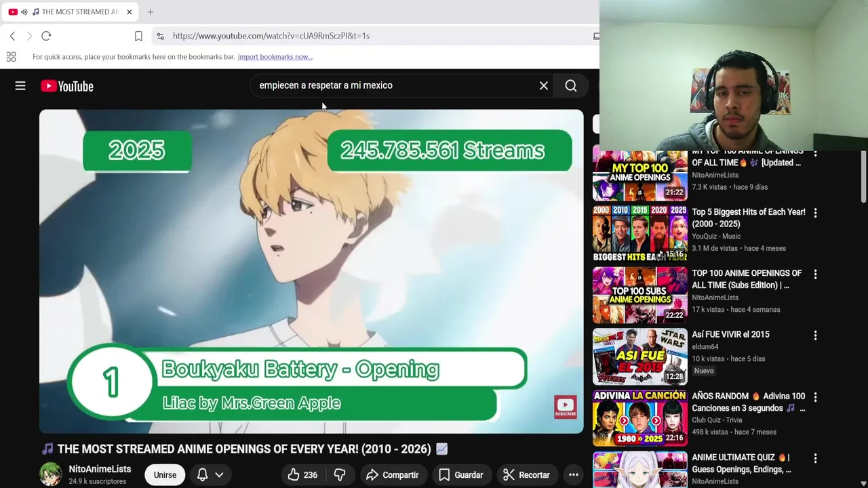Click the 'Compartir' share button
Viewport: 868px width, 488px height.
click(x=392, y=475)
